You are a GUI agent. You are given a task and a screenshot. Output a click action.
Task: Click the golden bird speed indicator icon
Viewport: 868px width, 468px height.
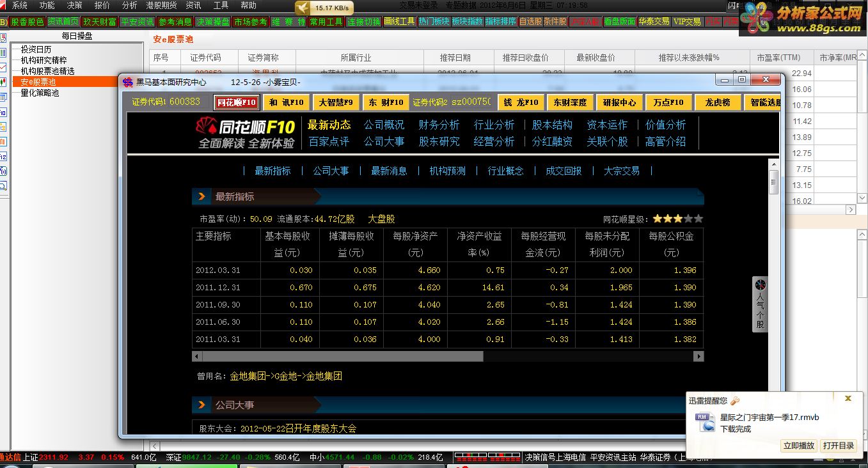tap(303, 8)
